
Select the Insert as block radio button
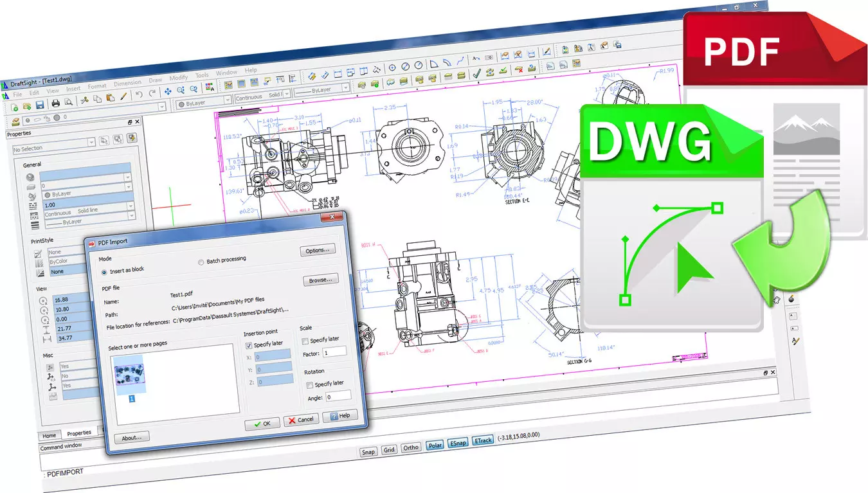104,272
